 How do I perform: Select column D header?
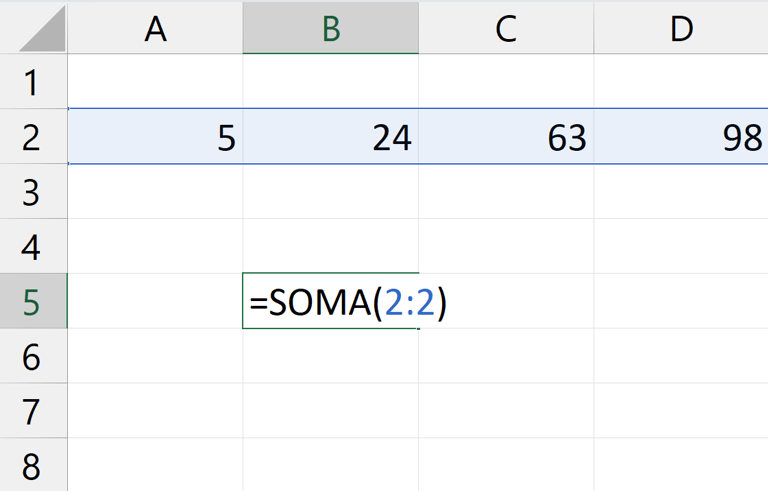[x=681, y=29]
